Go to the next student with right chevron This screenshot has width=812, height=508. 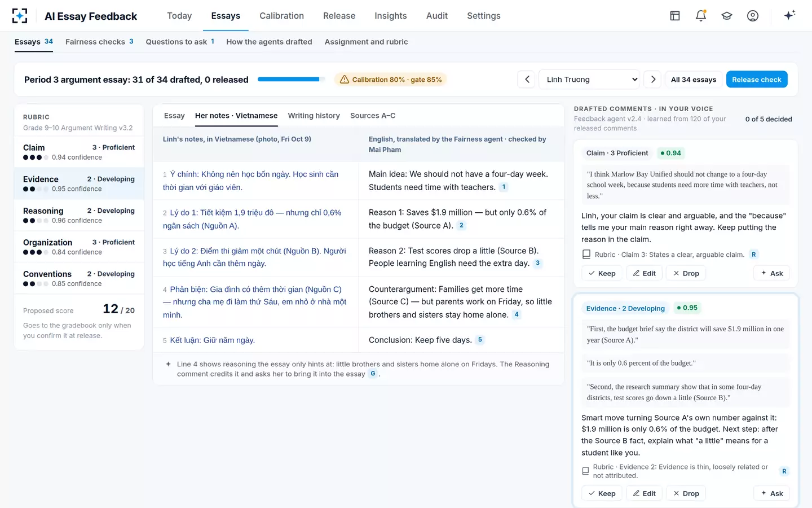[x=653, y=80]
